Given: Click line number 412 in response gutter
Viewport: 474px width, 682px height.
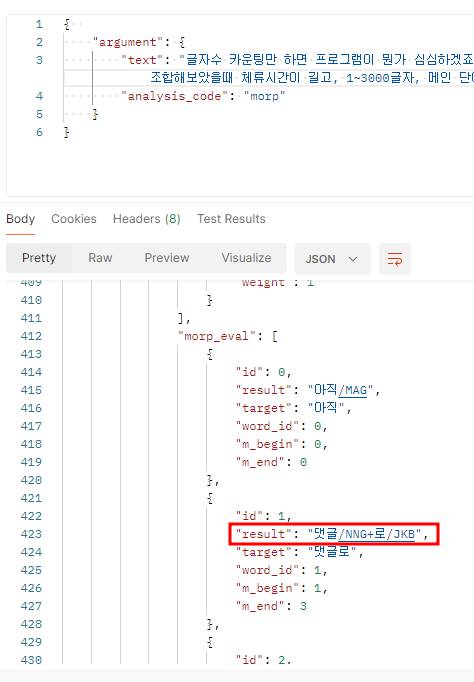Looking at the screenshot, I should click(x=31, y=336).
